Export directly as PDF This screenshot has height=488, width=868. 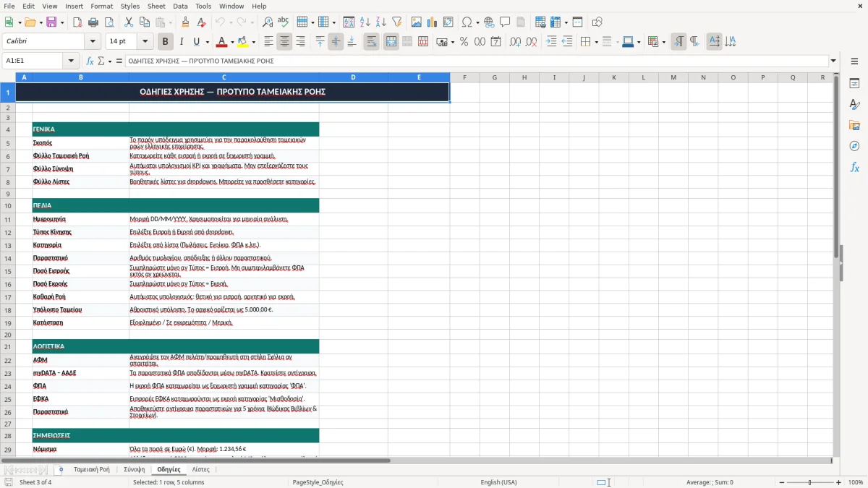click(77, 22)
